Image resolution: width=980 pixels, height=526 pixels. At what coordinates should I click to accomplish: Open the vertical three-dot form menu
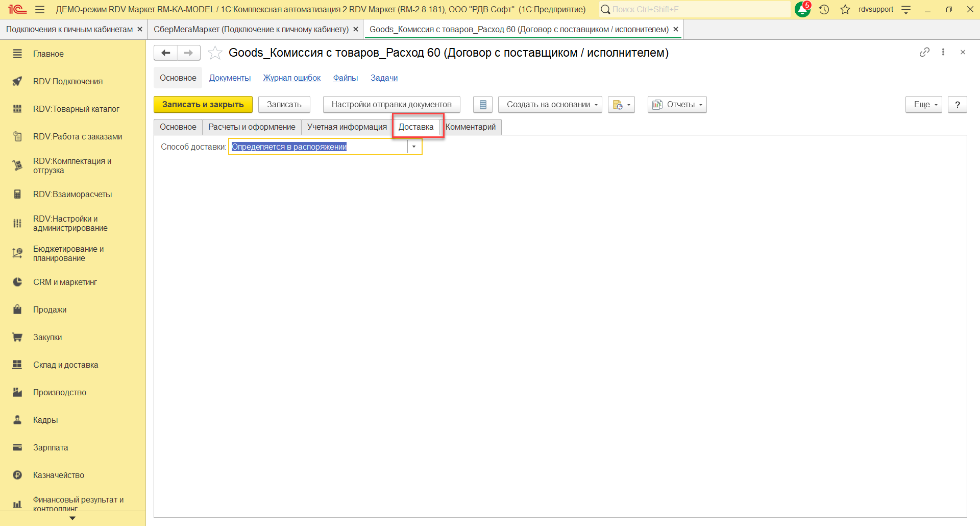click(x=943, y=52)
